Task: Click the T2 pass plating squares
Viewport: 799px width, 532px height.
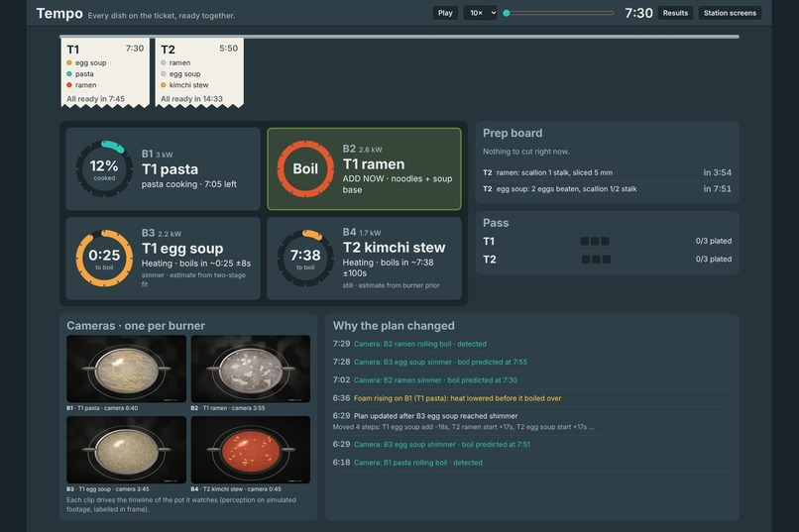Action: [596, 260]
